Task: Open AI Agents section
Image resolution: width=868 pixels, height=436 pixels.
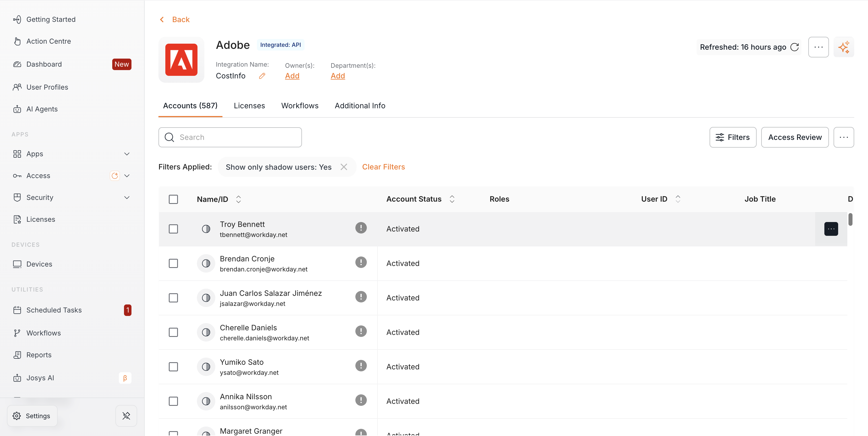Action: pyautogui.click(x=35, y=109)
